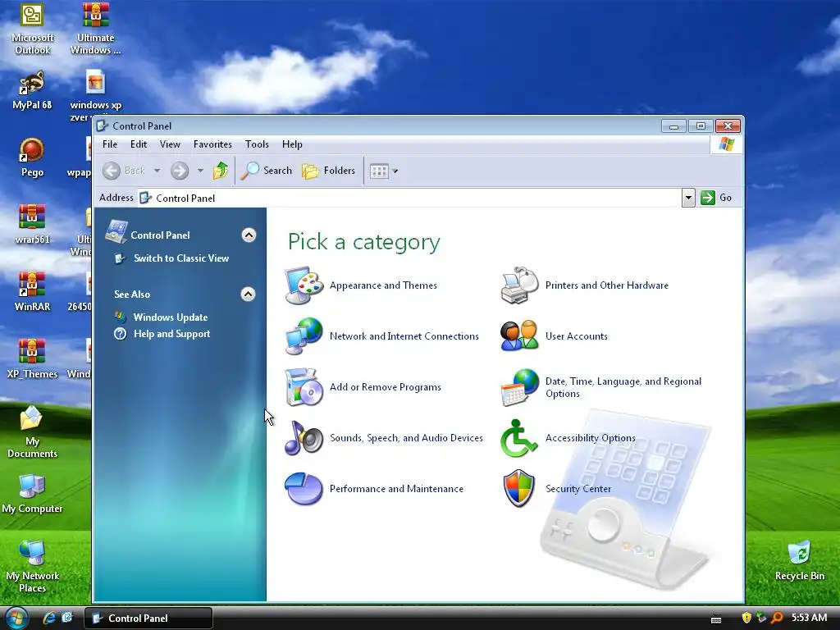This screenshot has width=840, height=630.
Task: Open the Windows Update link
Action: pos(171,317)
